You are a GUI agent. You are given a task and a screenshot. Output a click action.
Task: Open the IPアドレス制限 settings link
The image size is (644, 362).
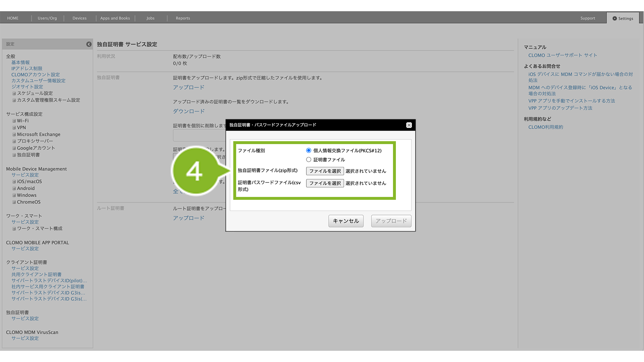[x=27, y=69]
